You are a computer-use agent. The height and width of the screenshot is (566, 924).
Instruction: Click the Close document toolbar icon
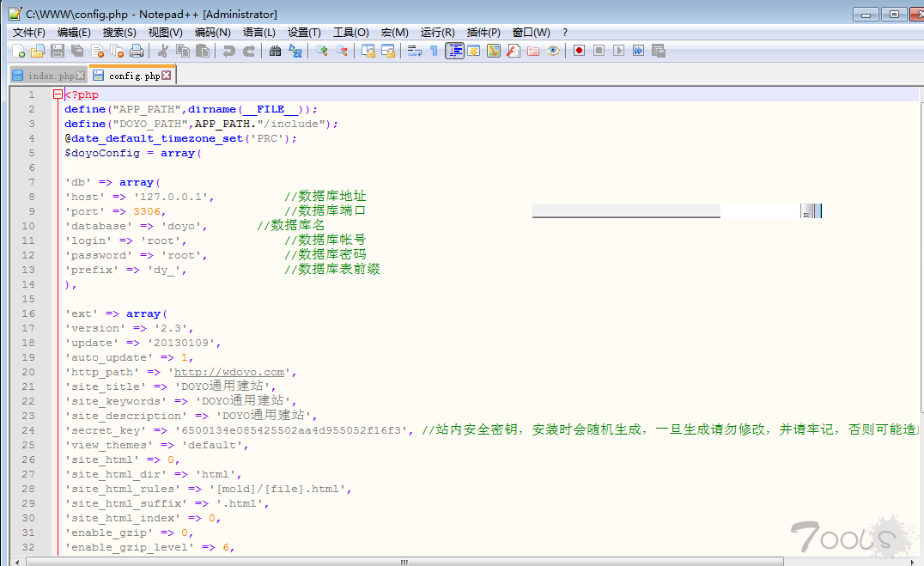point(97,52)
